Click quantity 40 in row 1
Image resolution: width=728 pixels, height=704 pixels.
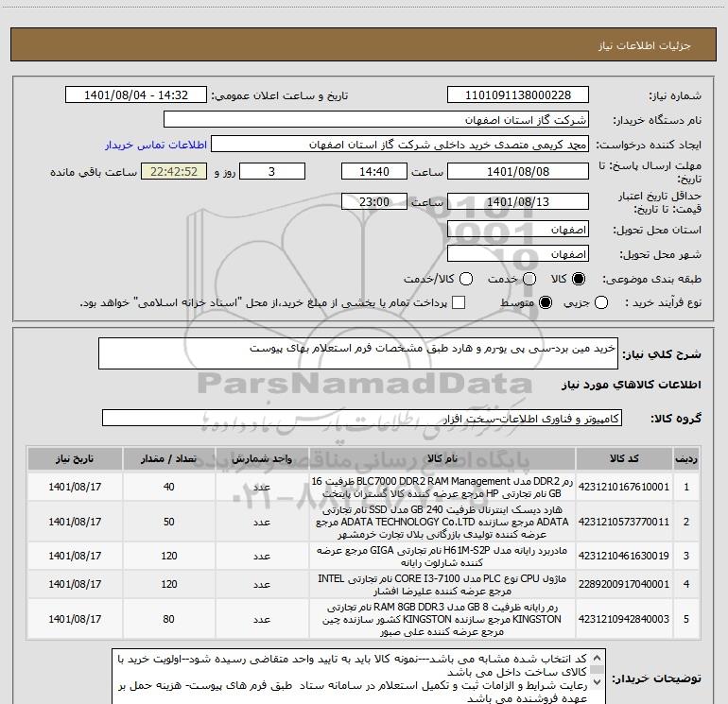tap(169, 487)
